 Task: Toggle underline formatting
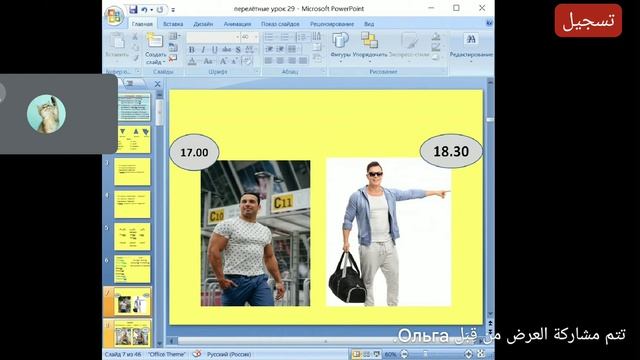pyautogui.click(x=215, y=50)
